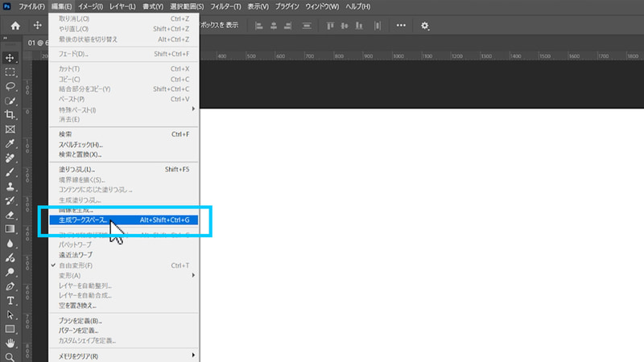Viewport: 644px width, 362px height.
Task: Switch to document tab 01
Action: coord(37,43)
